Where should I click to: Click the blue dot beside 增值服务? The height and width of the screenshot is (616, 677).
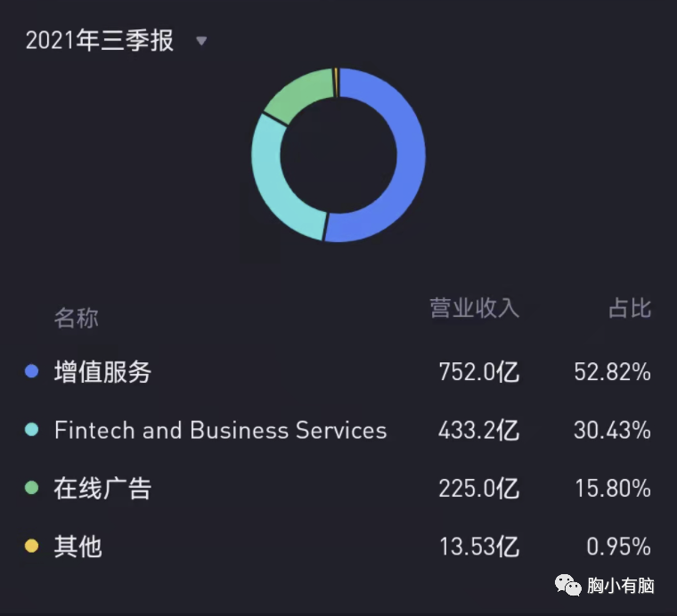pyautogui.click(x=32, y=371)
